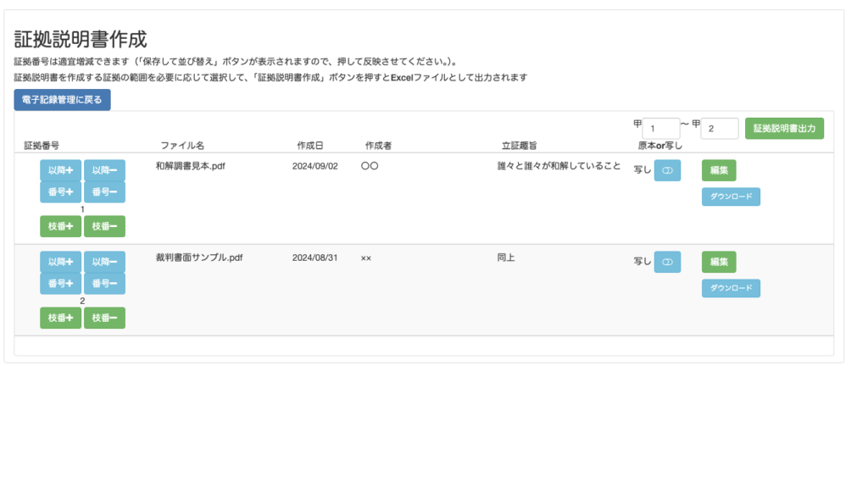The image size is (868, 482).
Task: Toggle 写し switch for 和解調書見本.pdf
Action: pos(667,170)
